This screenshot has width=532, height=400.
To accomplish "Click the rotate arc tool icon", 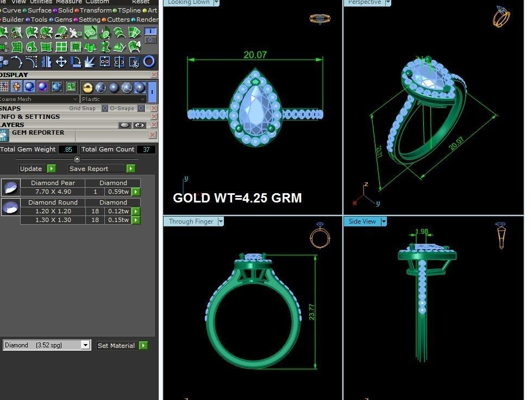I will 16,62.
